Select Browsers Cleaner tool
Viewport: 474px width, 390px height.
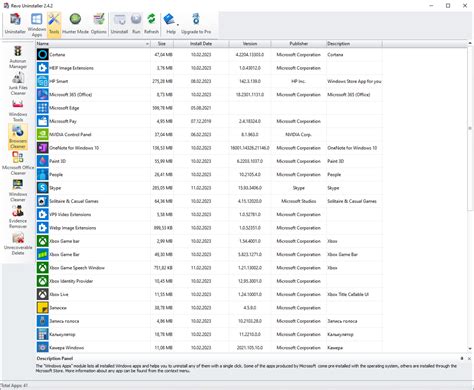[x=18, y=137]
